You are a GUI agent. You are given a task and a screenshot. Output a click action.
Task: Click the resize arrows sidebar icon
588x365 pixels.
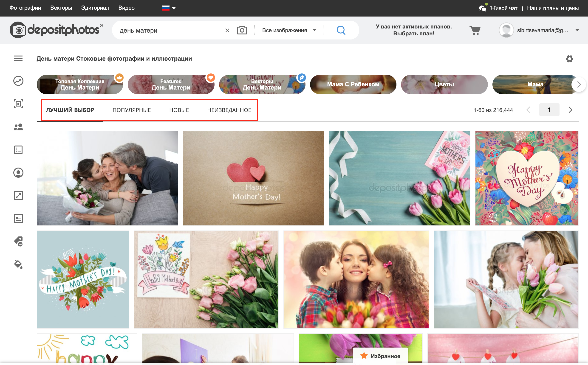[x=18, y=196]
